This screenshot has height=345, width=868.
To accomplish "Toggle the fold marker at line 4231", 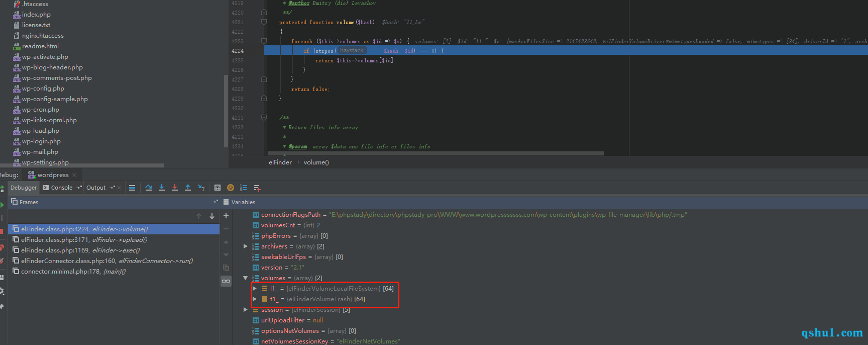I will (x=264, y=118).
